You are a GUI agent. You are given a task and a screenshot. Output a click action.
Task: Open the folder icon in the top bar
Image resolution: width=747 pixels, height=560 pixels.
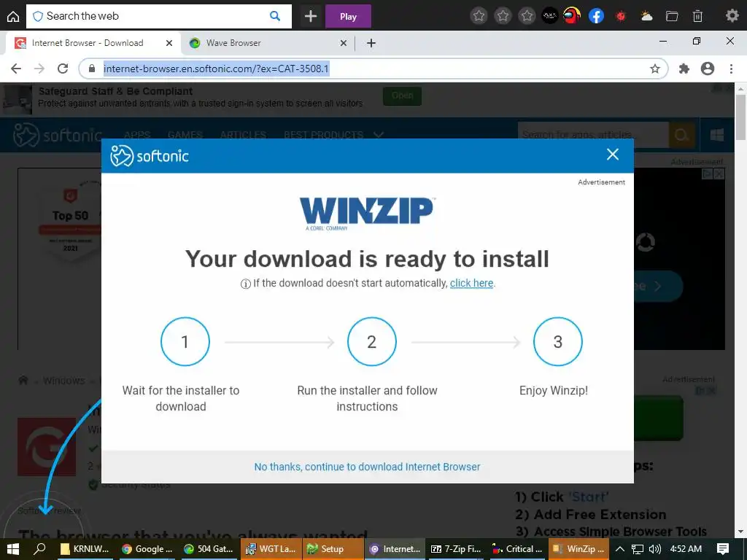coord(672,16)
